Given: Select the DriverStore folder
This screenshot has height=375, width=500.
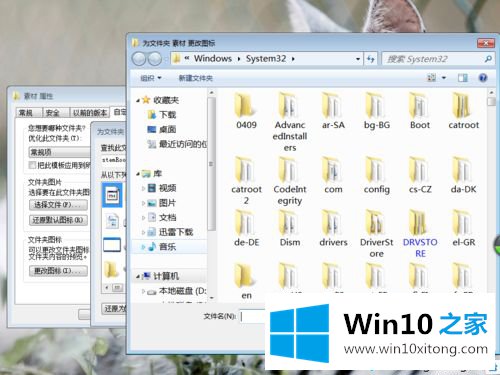Looking at the screenshot, I should [x=377, y=234].
